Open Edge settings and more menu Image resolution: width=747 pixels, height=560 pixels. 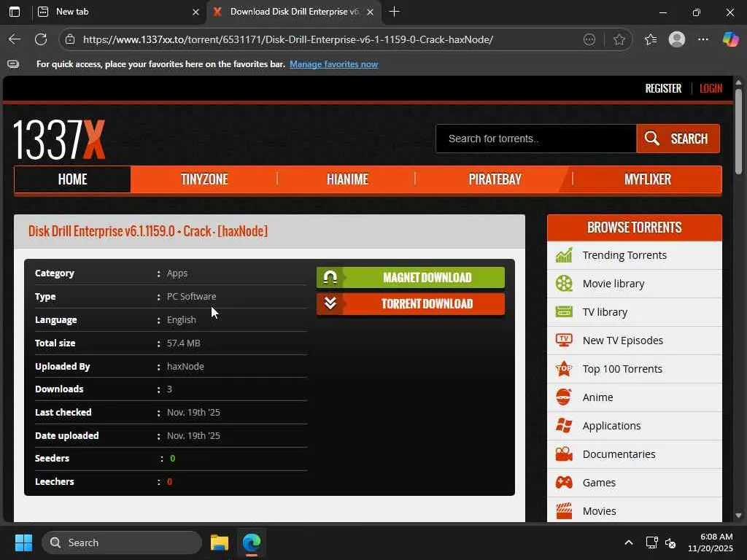(x=703, y=39)
